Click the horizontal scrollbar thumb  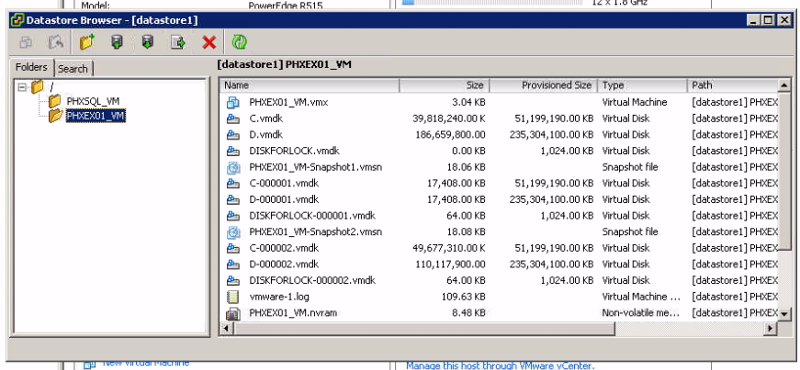423,329
